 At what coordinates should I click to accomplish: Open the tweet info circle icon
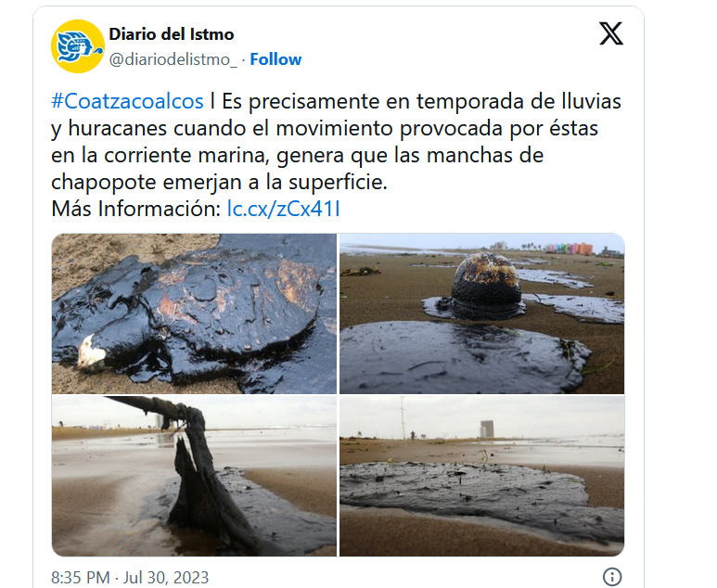tap(612, 577)
